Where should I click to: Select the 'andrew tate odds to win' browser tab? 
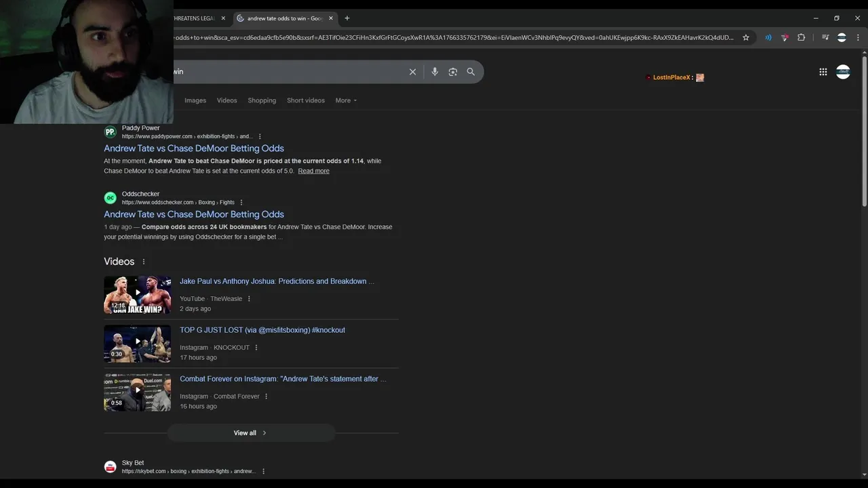tap(285, 18)
